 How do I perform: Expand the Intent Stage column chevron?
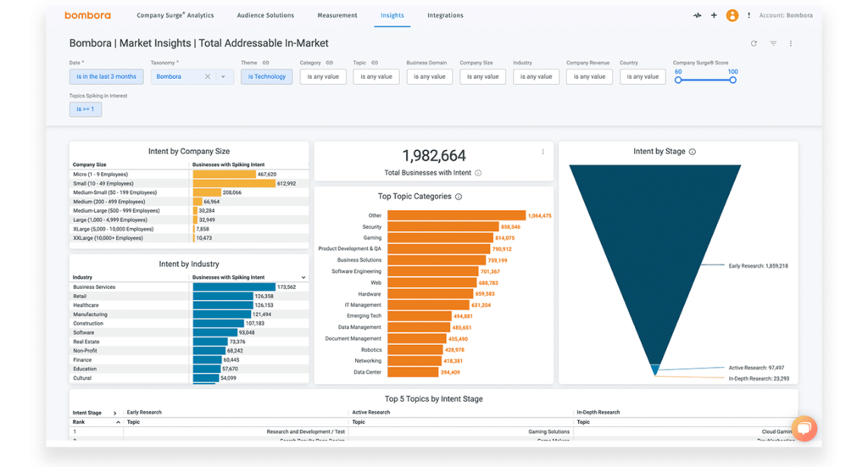115,413
